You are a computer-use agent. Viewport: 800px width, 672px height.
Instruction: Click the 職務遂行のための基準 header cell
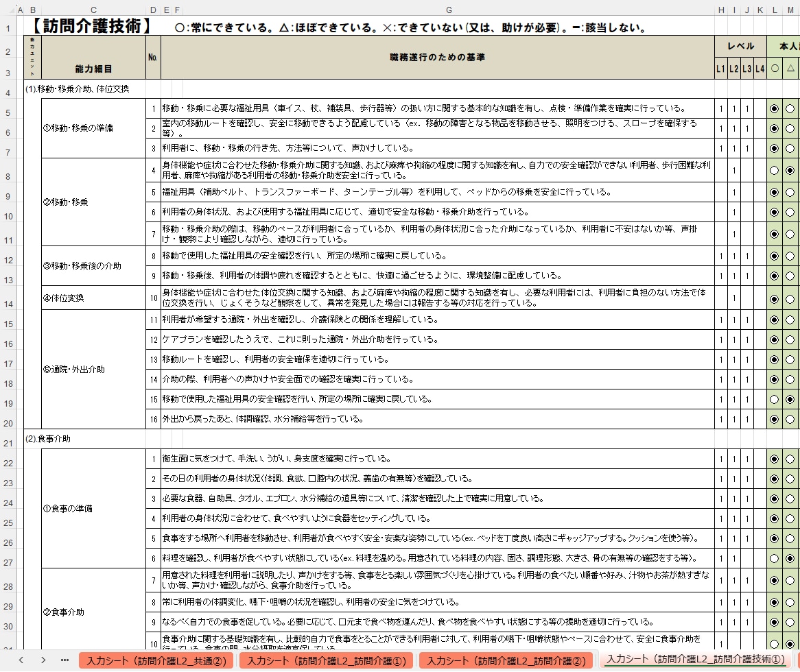pyautogui.click(x=437, y=57)
